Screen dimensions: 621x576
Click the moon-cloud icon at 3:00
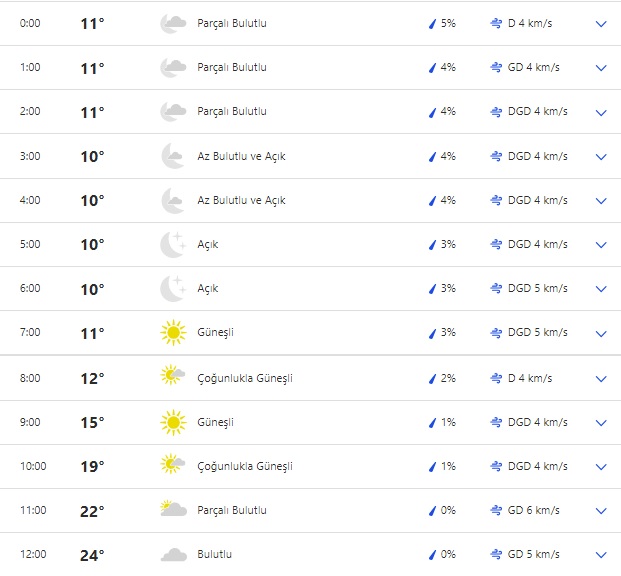click(173, 156)
